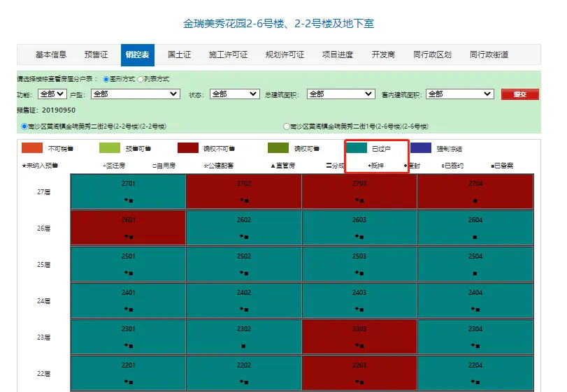Open the 规划许可证 tab
The height and width of the screenshot is (392, 567).
[285, 55]
